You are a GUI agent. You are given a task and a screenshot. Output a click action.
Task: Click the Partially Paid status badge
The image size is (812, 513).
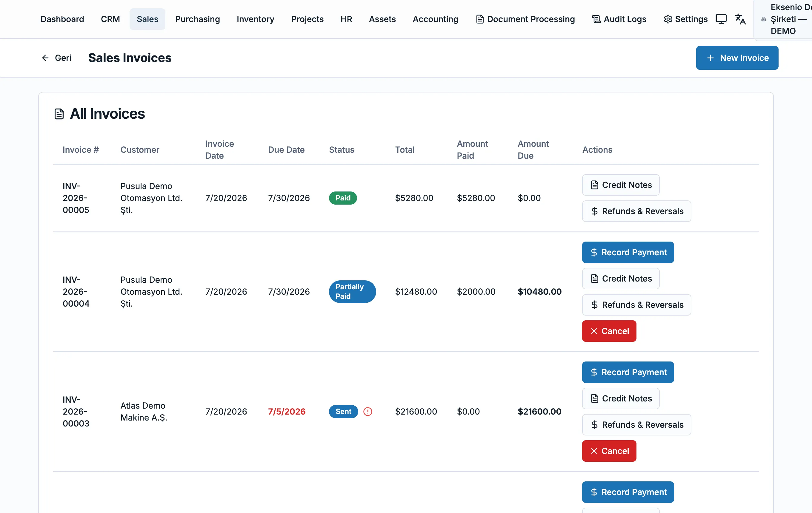[352, 292]
